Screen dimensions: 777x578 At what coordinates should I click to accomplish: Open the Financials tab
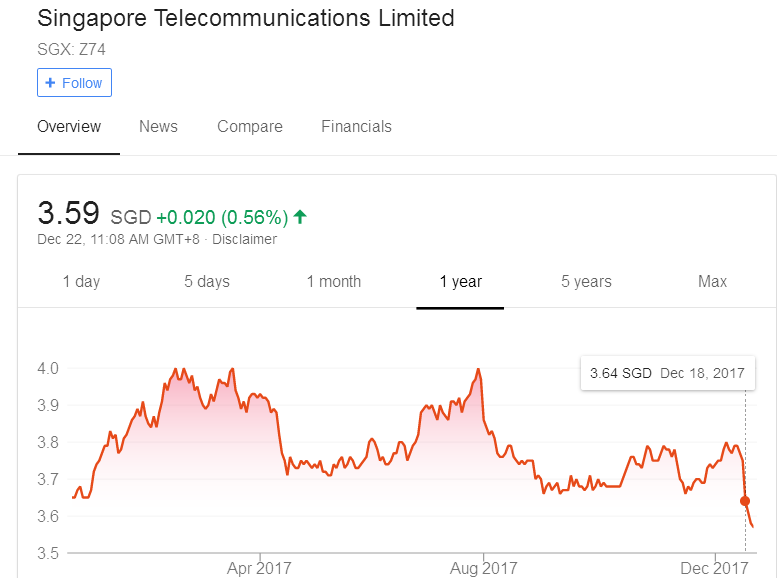pyautogui.click(x=356, y=126)
